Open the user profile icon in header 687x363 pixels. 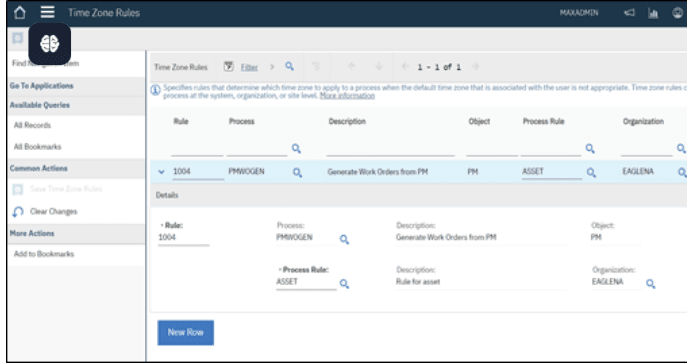pos(677,13)
